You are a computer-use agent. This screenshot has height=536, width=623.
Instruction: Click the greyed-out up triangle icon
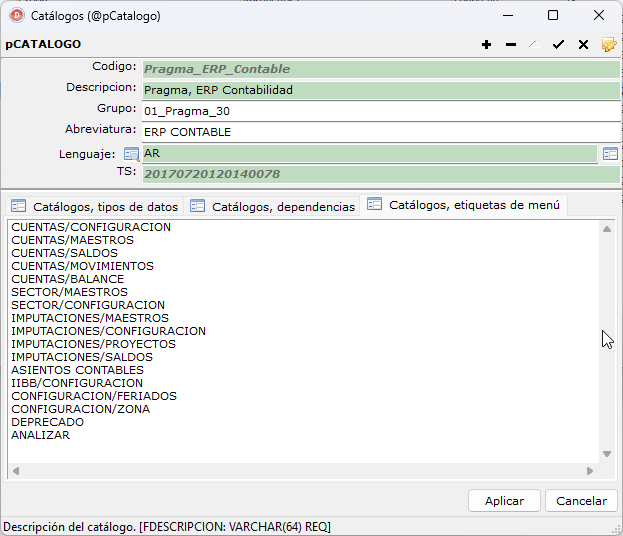(534, 45)
